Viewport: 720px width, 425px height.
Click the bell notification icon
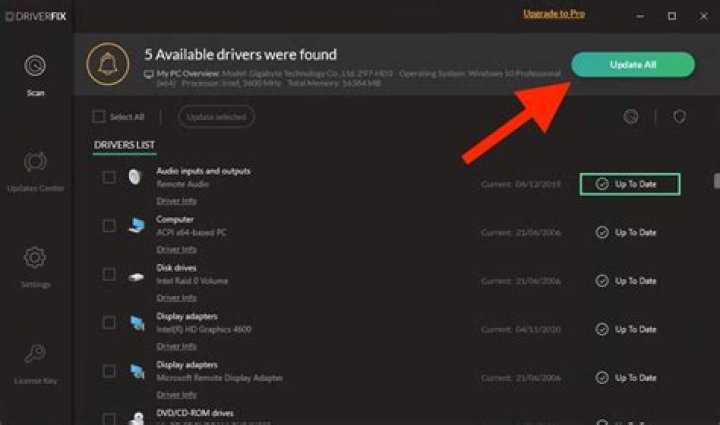[x=108, y=64]
